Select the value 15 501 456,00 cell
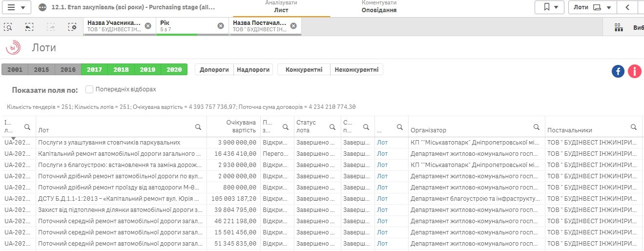This screenshot has width=644, height=251. (233, 232)
